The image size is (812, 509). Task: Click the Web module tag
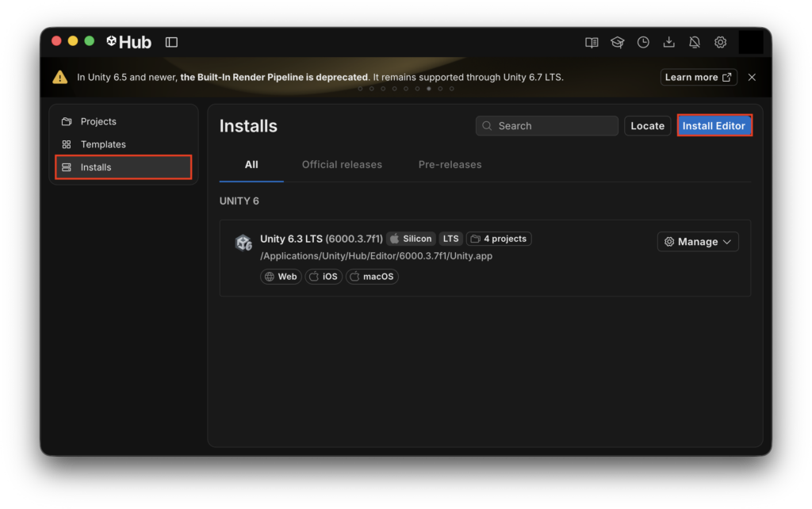pyautogui.click(x=281, y=277)
